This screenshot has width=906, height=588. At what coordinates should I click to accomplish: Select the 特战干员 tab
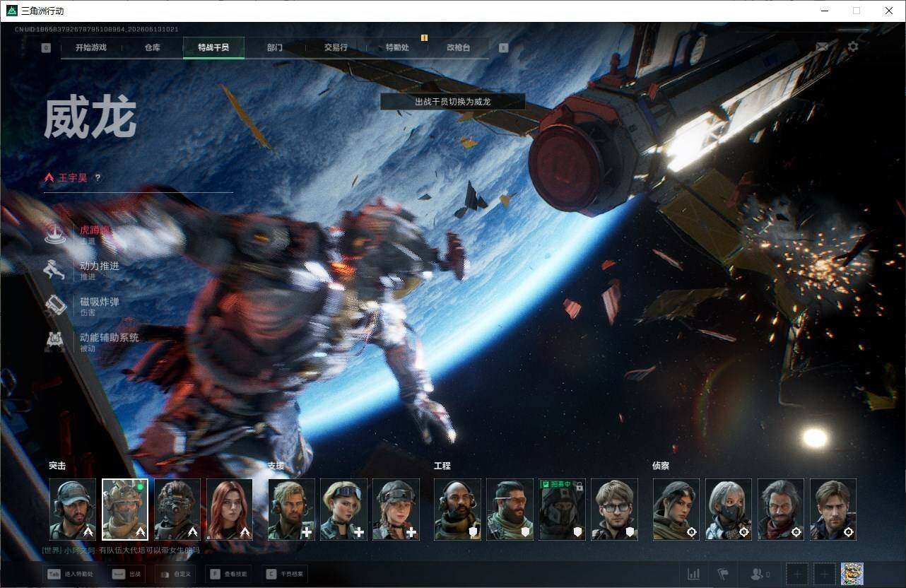[x=213, y=47]
